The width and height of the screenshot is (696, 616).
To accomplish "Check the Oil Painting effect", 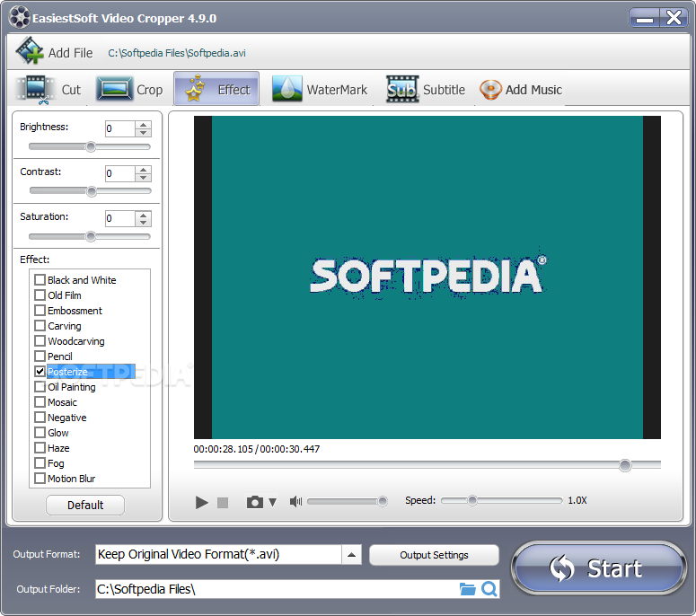I will point(40,386).
